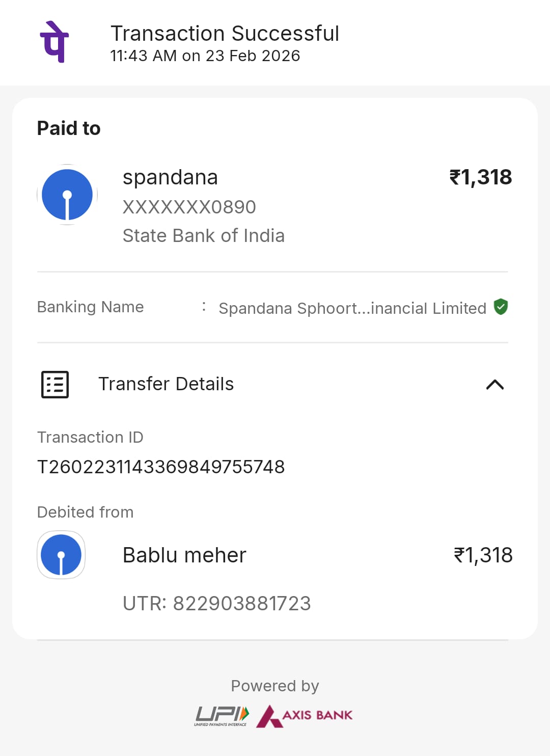Click the debited amount beside Bablu meher
This screenshot has width=550, height=756.
coord(483,555)
